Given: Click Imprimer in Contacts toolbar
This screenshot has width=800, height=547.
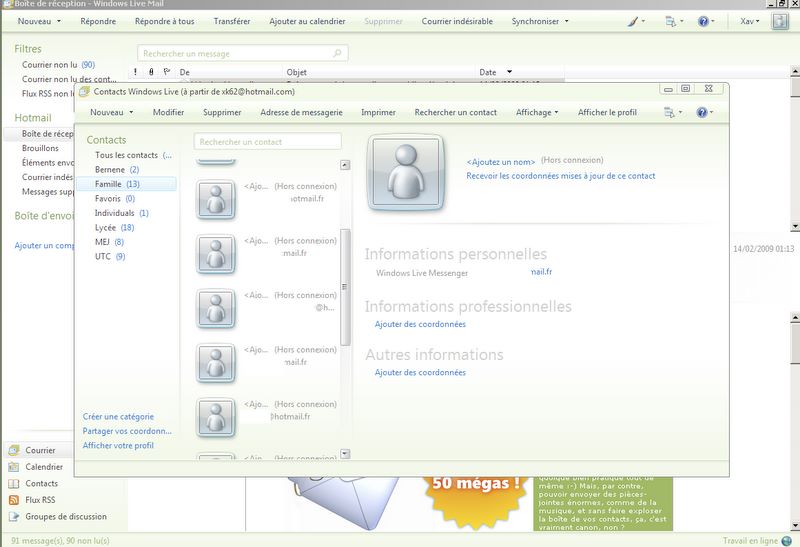Looking at the screenshot, I should (378, 112).
